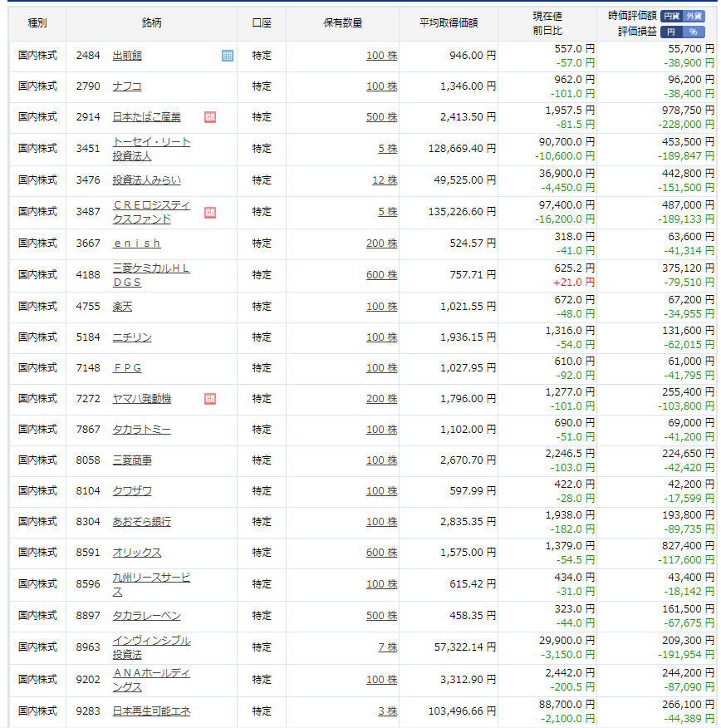Click the 100 株 quantity for 出前館

382,56
